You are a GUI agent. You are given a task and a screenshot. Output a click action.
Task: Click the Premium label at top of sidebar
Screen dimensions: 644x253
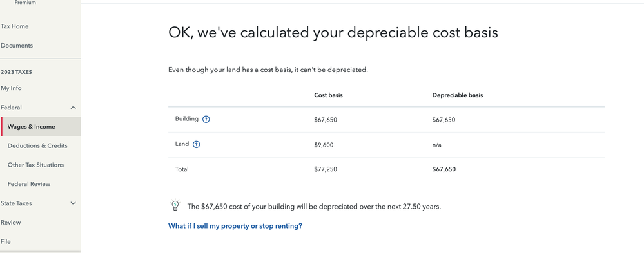[x=25, y=3]
